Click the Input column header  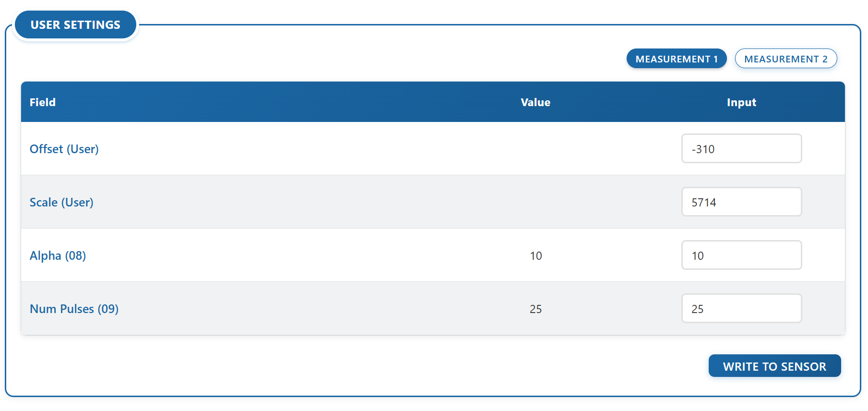click(x=741, y=102)
